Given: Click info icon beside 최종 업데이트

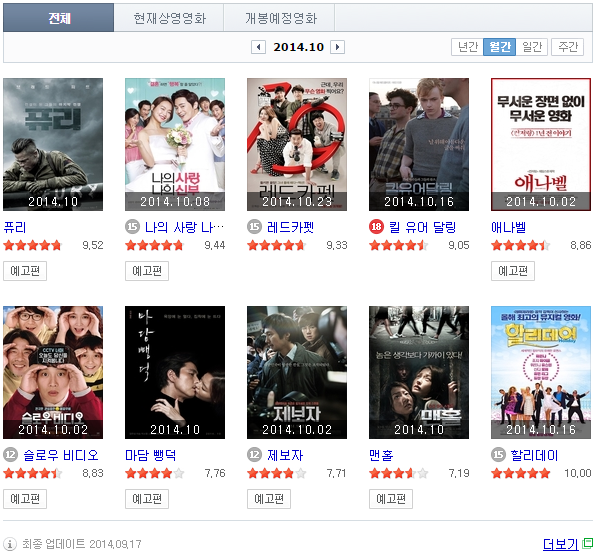Looking at the screenshot, I should [x=10, y=544].
